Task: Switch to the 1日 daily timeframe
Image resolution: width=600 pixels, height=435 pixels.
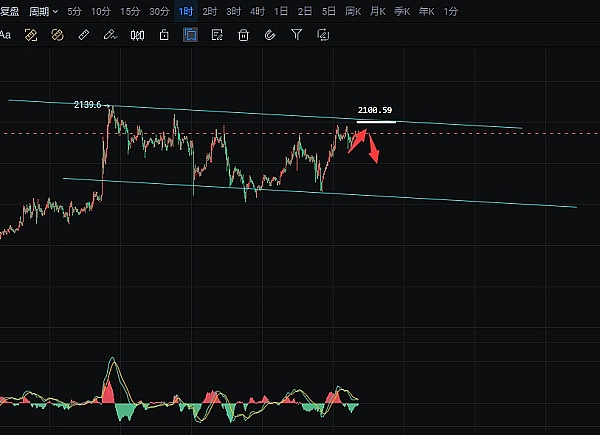Action: (x=281, y=12)
